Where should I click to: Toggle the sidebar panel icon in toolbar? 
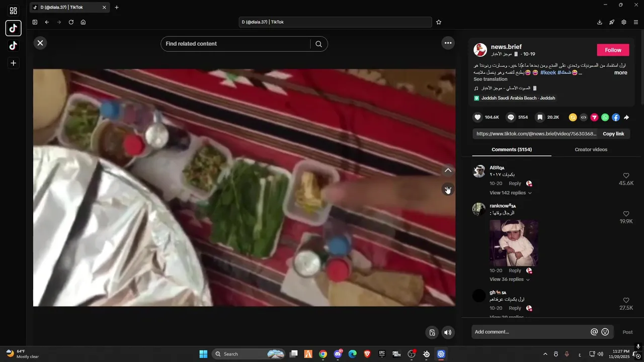35,22
